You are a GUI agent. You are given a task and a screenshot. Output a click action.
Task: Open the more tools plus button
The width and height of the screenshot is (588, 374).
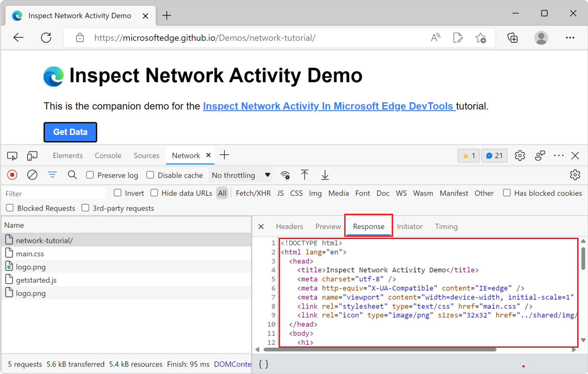tap(224, 155)
